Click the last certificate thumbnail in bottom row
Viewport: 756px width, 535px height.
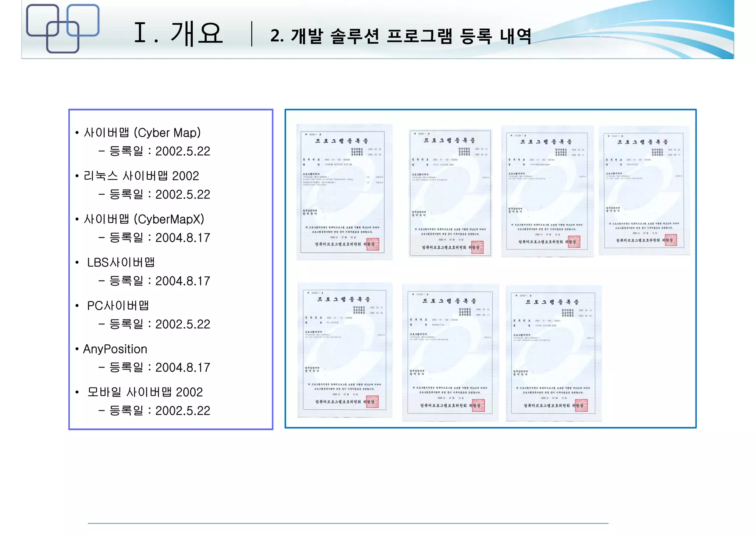coord(553,353)
